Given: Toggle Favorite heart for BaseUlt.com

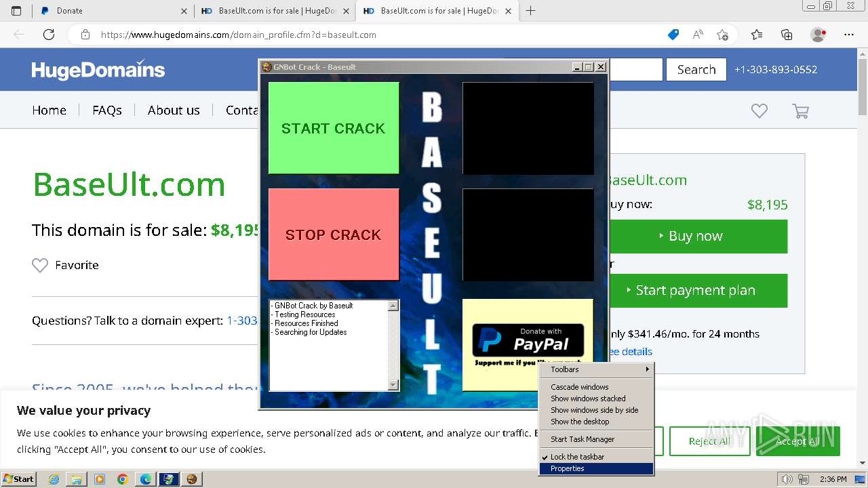Looking at the screenshot, I should (x=40, y=265).
